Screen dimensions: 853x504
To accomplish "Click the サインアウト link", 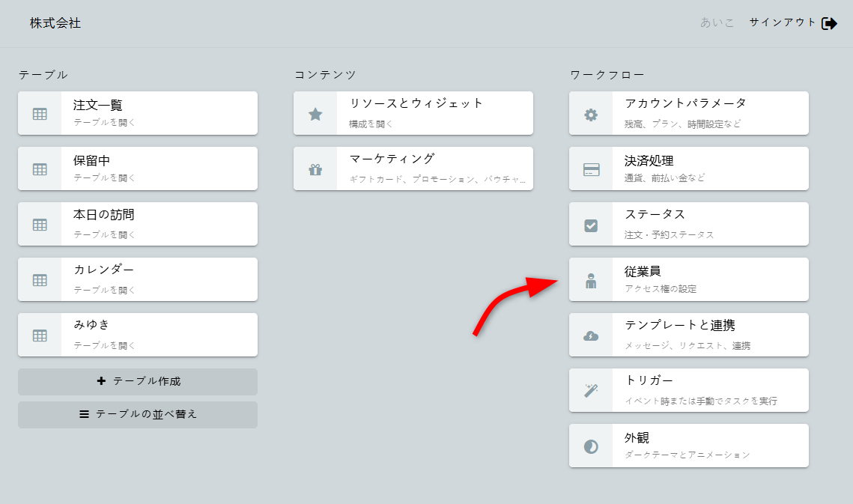I will 783,22.
